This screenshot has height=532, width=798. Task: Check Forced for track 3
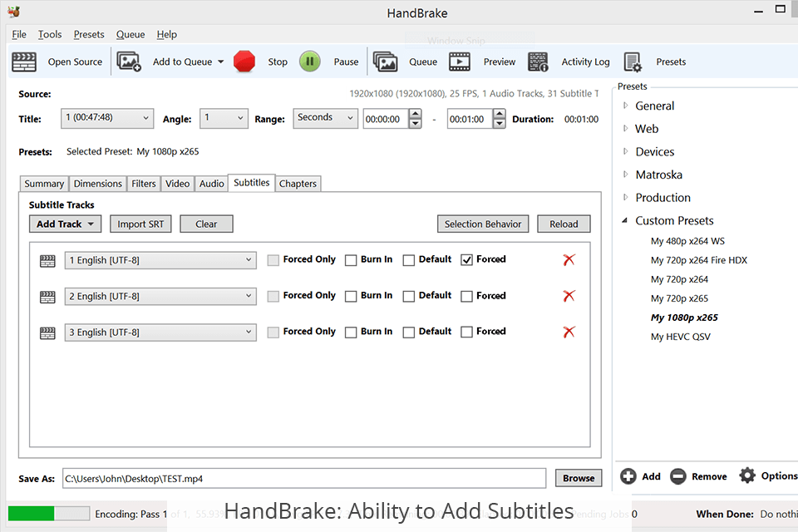(466, 332)
